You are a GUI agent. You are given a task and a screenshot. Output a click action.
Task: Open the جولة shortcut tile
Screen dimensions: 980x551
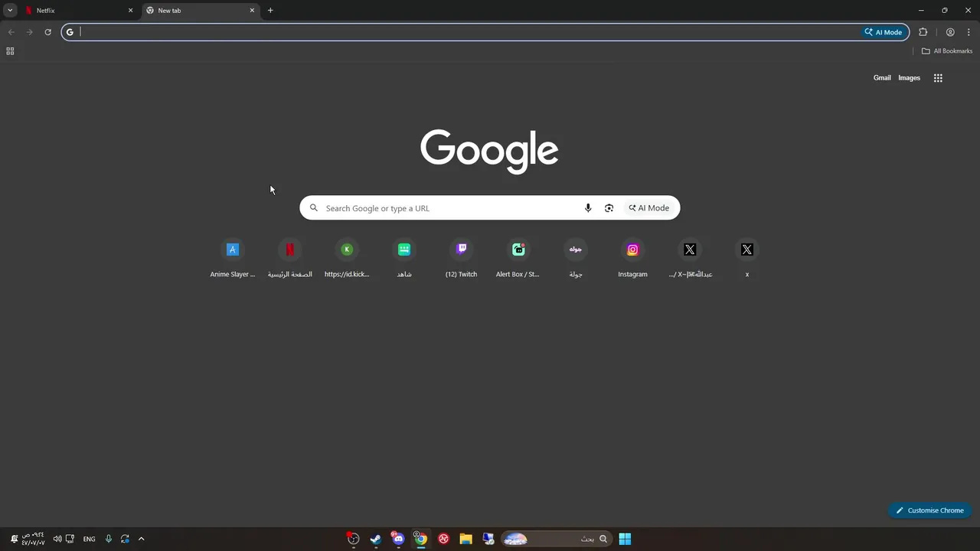pos(576,259)
